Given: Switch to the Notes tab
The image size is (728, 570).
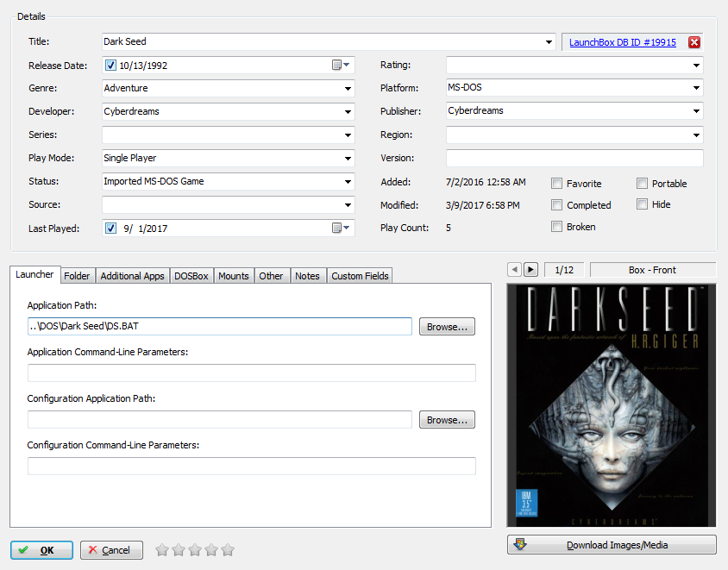Looking at the screenshot, I should 307,276.
